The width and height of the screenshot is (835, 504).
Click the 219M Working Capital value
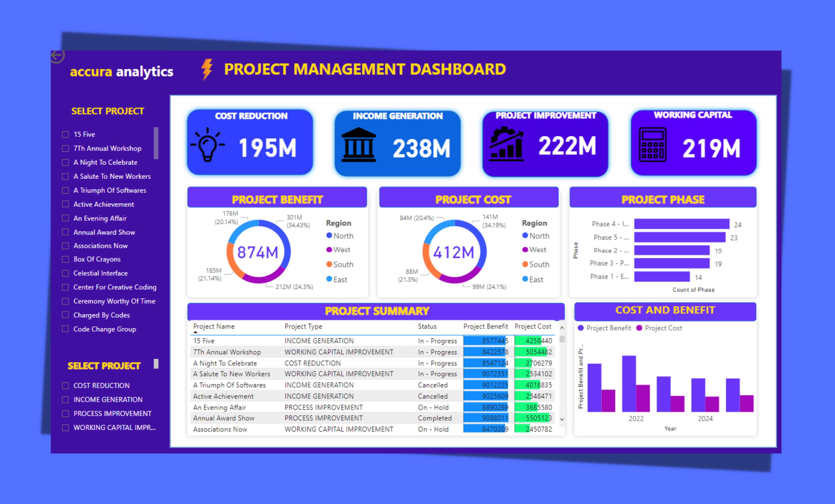click(x=711, y=148)
